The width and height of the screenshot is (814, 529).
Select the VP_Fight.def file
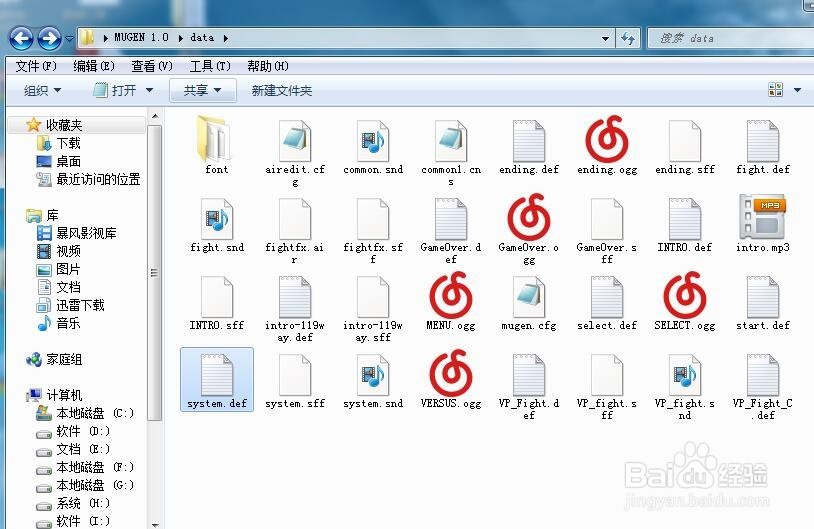click(528, 374)
